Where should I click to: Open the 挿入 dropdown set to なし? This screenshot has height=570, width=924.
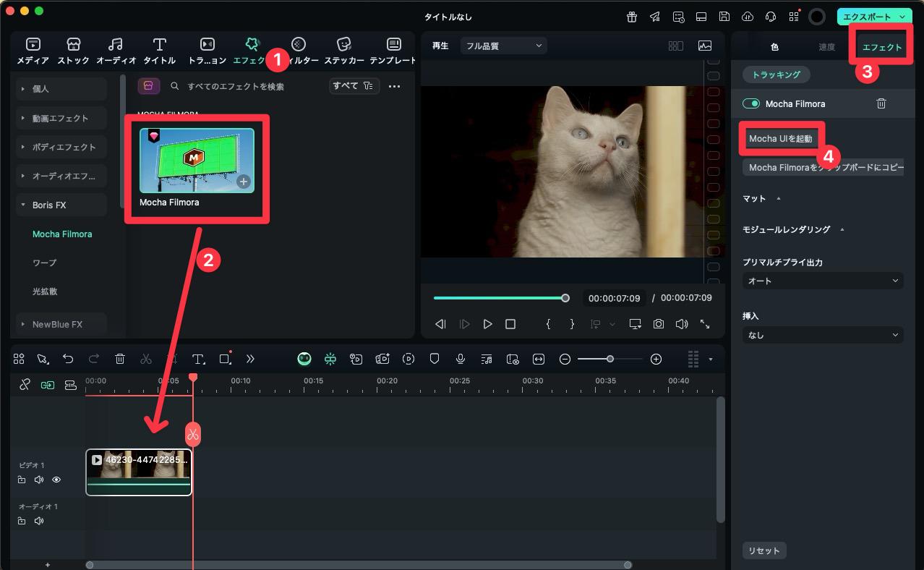823,335
